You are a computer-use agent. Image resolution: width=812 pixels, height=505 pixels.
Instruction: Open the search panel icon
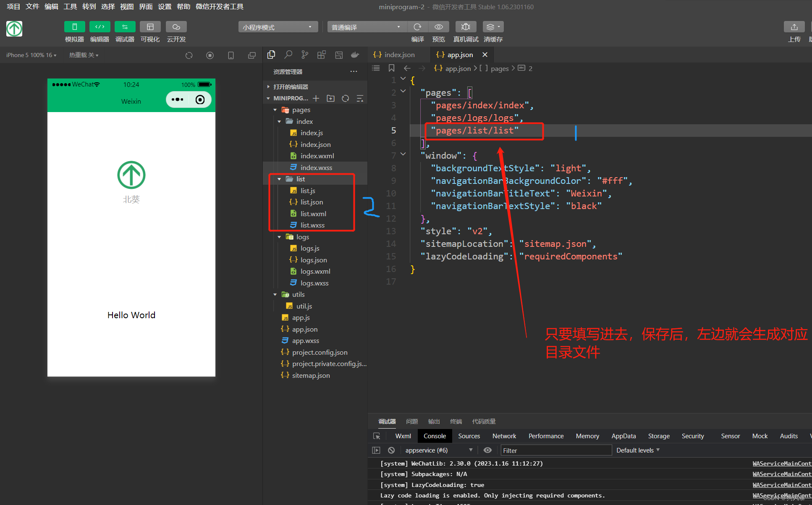(288, 55)
